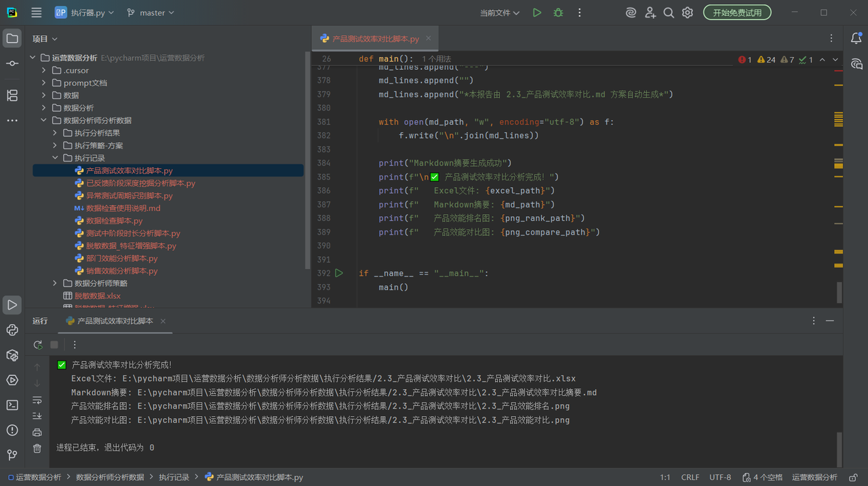This screenshot has height=486, width=868.
Task: Open the 当前文件 run configuration dropdown
Action: coord(500,13)
